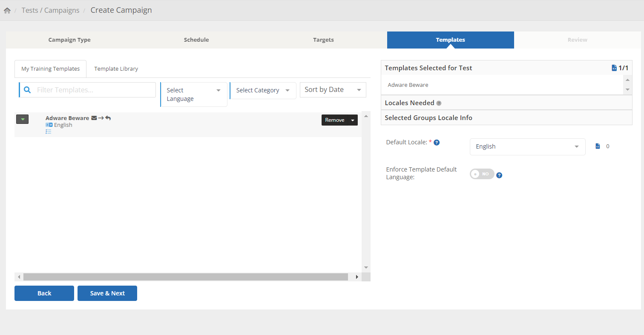The width and height of the screenshot is (644, 335).
Task: Open the Select Language dropdown
Action: pyautogui.click(x=194, y=94)
